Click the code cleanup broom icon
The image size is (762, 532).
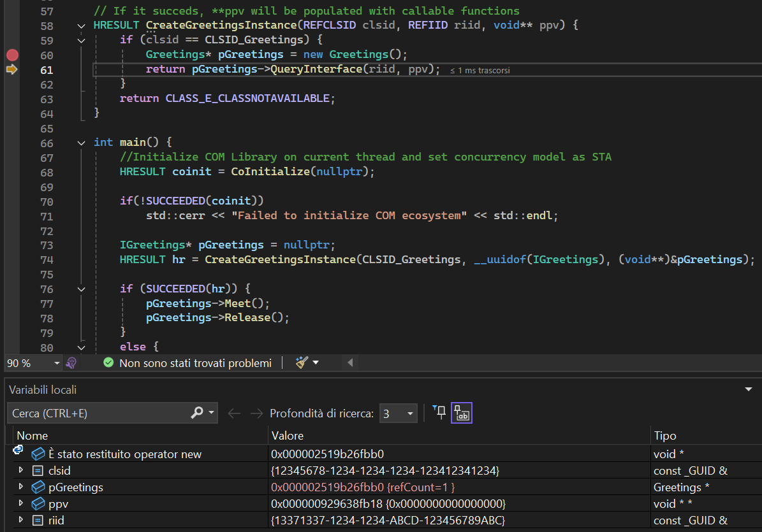click(302, 363)
